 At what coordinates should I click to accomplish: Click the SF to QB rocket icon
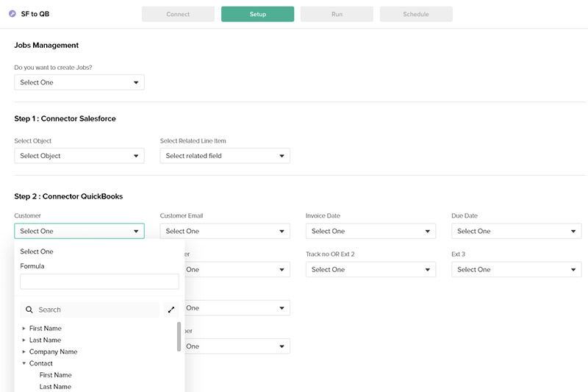(x=11, y=14)
